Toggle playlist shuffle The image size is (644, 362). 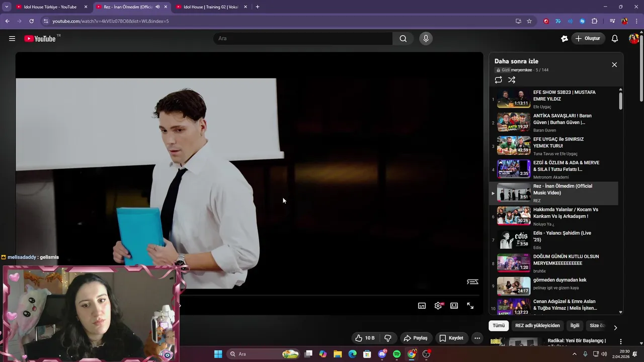click(512, 80)
